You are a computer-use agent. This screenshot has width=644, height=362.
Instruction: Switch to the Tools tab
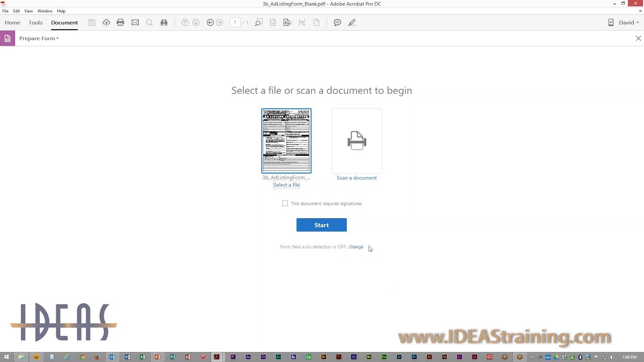[35, 23]
